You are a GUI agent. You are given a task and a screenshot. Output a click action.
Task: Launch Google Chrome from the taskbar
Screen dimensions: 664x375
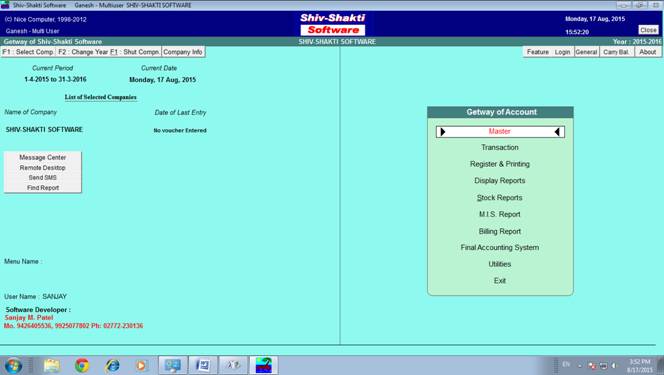coord(82,365)
